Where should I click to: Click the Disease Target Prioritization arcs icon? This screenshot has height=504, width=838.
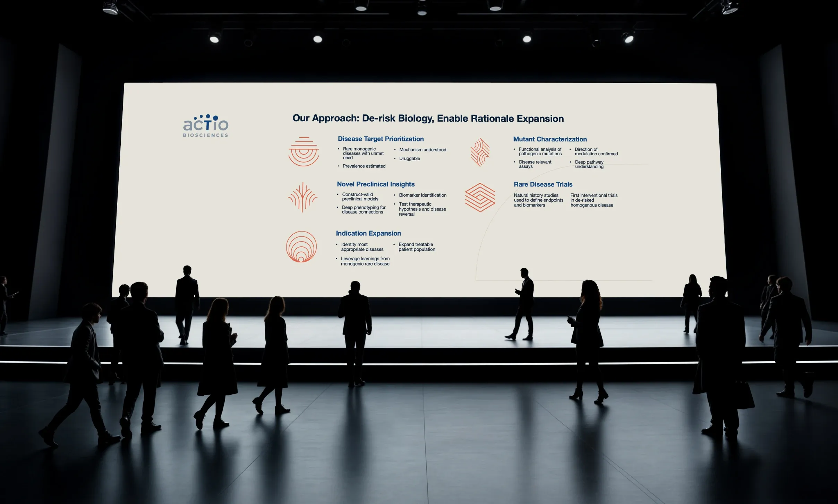304,152
